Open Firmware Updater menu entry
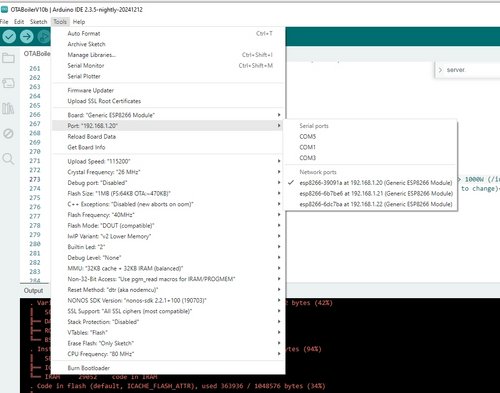Screen dimensions: 500x393 pos(168,90)
